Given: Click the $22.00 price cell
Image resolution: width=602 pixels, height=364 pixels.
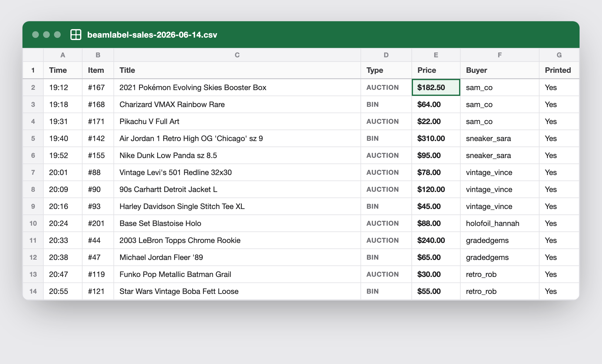Looking at the screenshot, I should [x=436, y=121].
